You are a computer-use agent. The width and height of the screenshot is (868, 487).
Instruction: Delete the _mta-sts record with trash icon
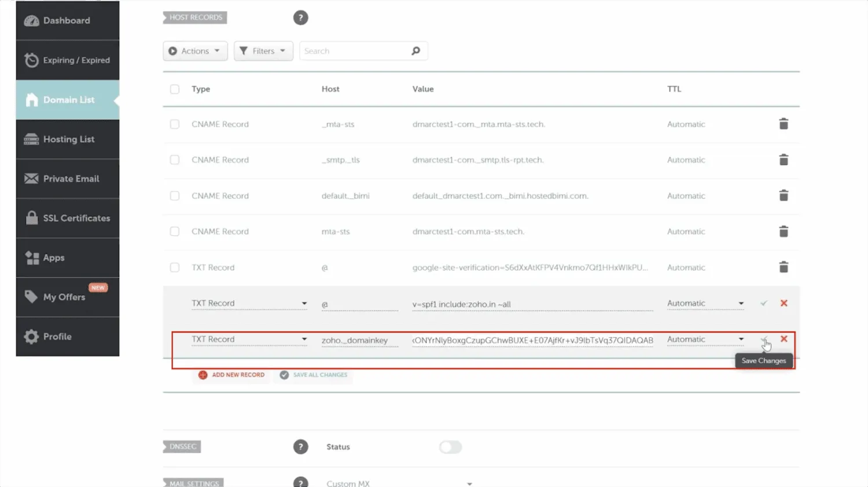[x=784, y=124]
